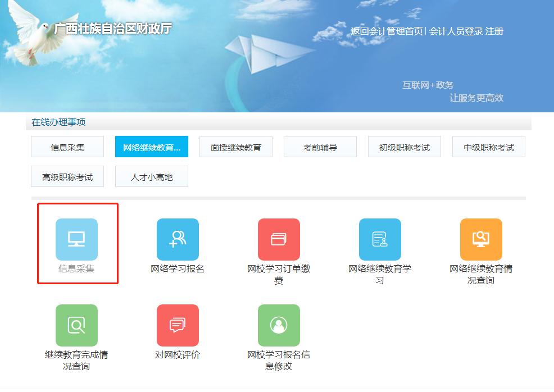
Task: Switch to 初级职称考试 tab
Action: (x=404, y=146)
